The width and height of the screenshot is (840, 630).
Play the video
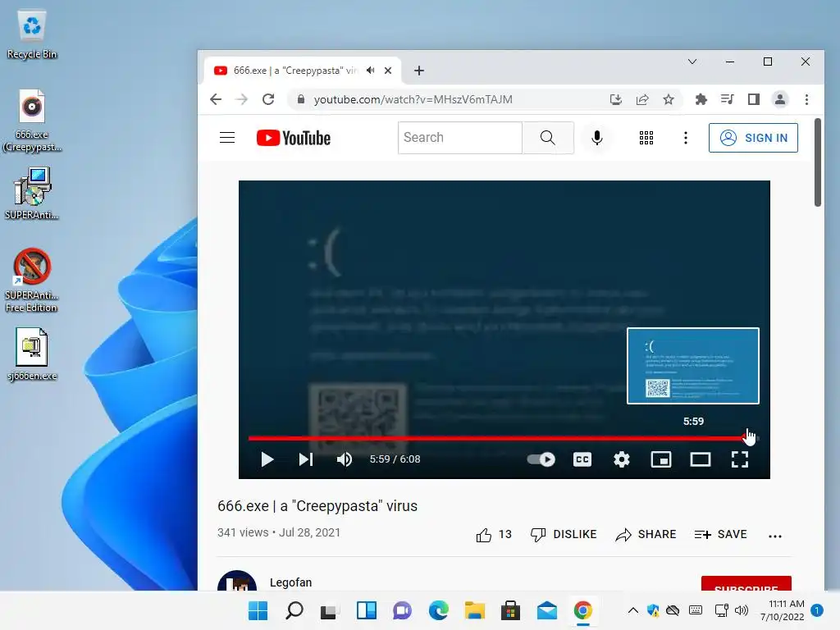(267, 459)
